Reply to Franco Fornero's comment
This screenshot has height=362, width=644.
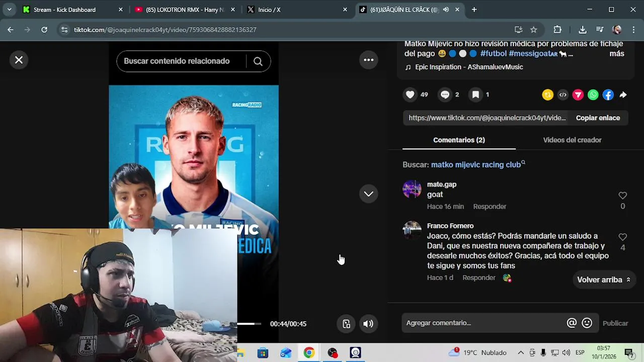(x=479, y=278)
